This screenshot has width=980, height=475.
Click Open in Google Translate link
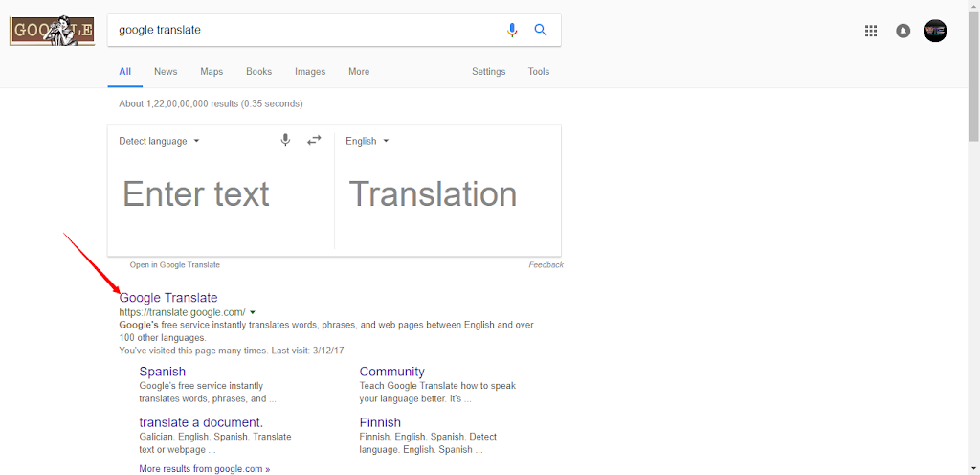click(175, 265)
